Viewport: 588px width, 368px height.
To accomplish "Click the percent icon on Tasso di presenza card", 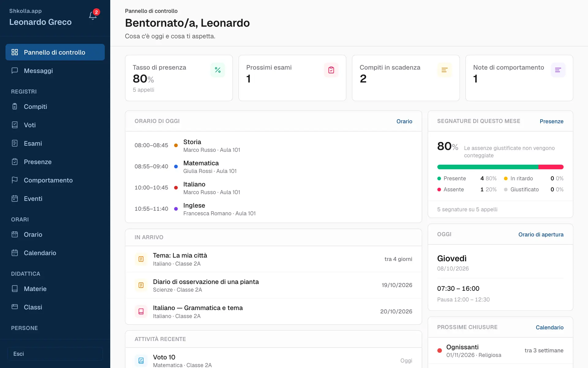I will [218, 70].
